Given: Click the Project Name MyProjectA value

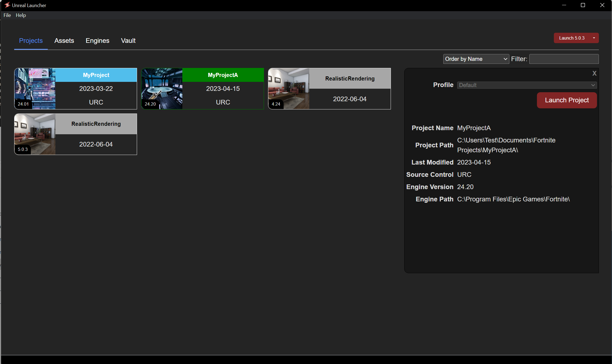Looking at the screenshot, I should pos(474,128).
